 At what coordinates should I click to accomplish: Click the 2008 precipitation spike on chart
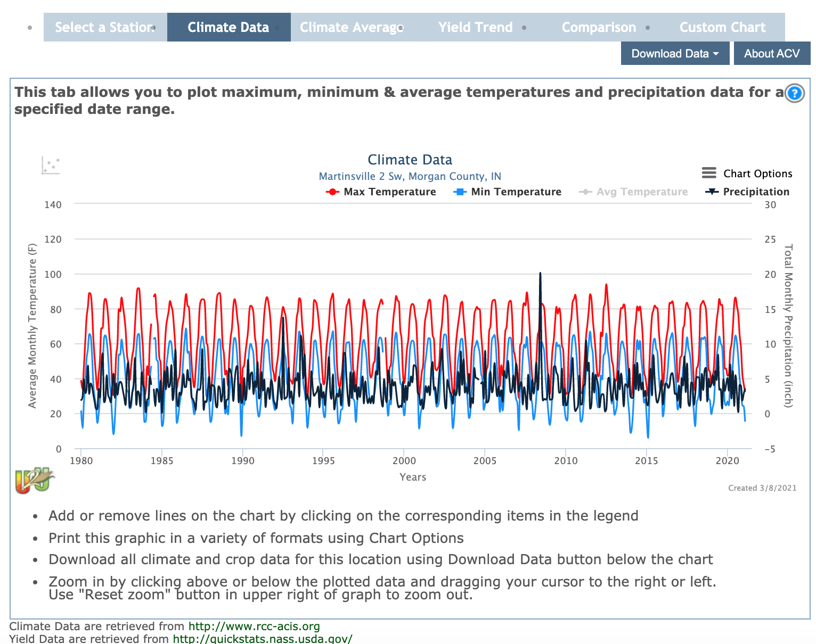click(540, 275)
